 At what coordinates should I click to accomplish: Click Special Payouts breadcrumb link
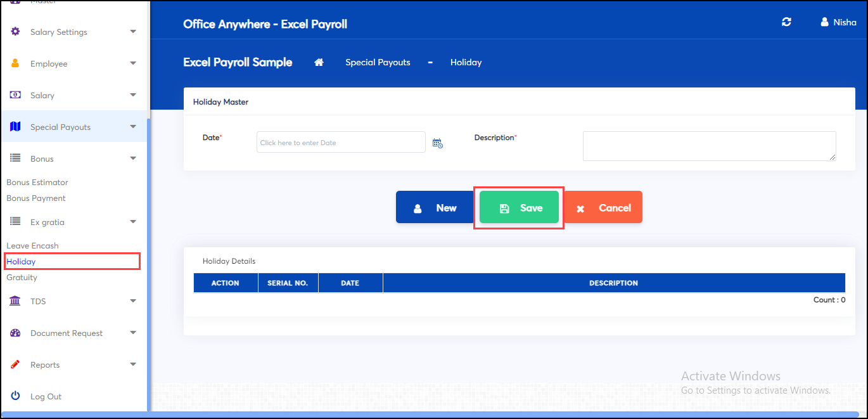pyautogui.click(x=378, y=62)
